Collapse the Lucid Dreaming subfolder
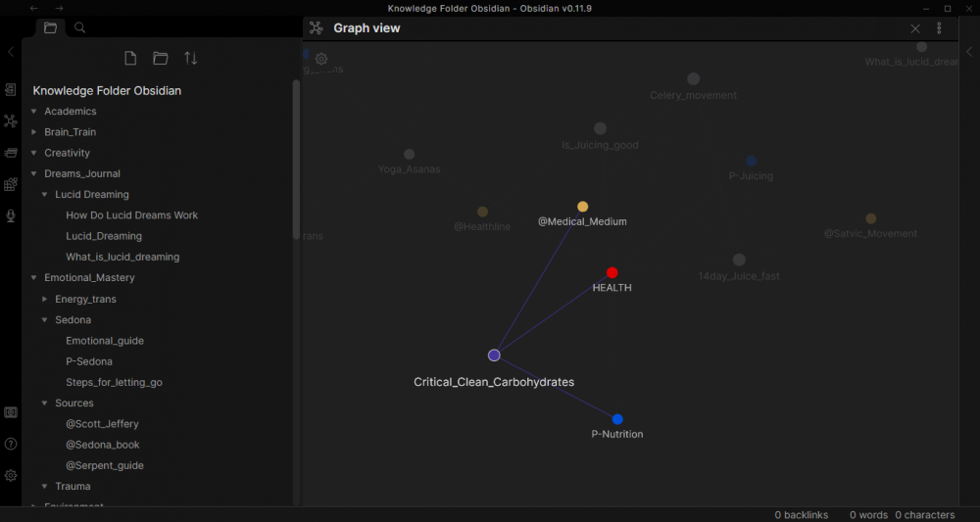This screenshot has height=522, width=980. click(x=44, y=195)
